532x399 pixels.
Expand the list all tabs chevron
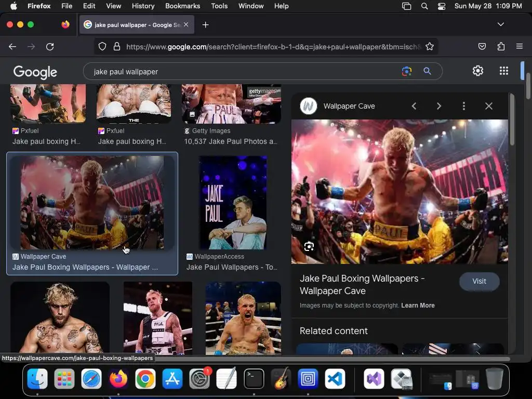[500, 24]
